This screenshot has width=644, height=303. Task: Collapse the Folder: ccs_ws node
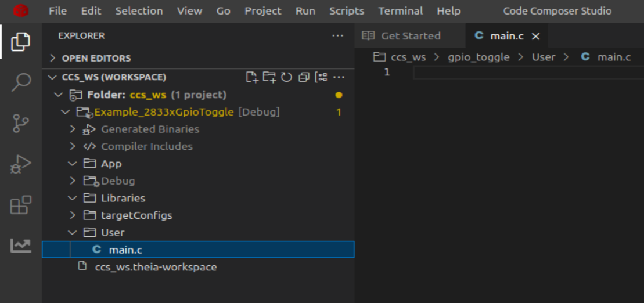(59, 95)
